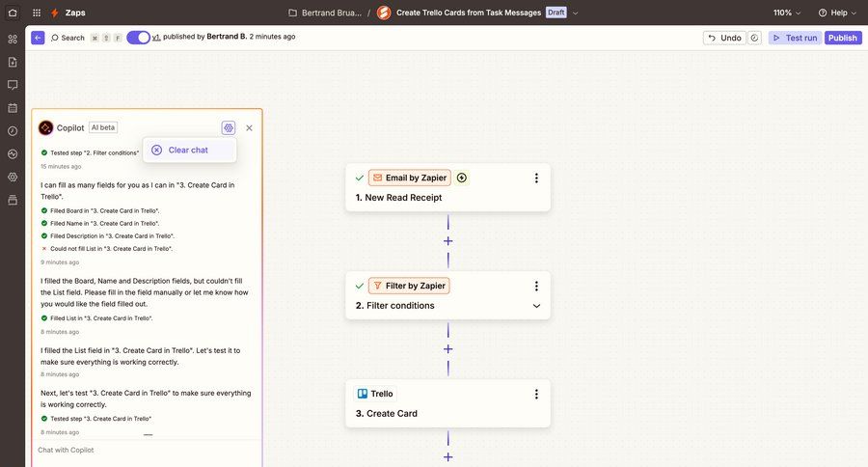Open version v1 link
The image size is (868, 467).
click(156, 37)
